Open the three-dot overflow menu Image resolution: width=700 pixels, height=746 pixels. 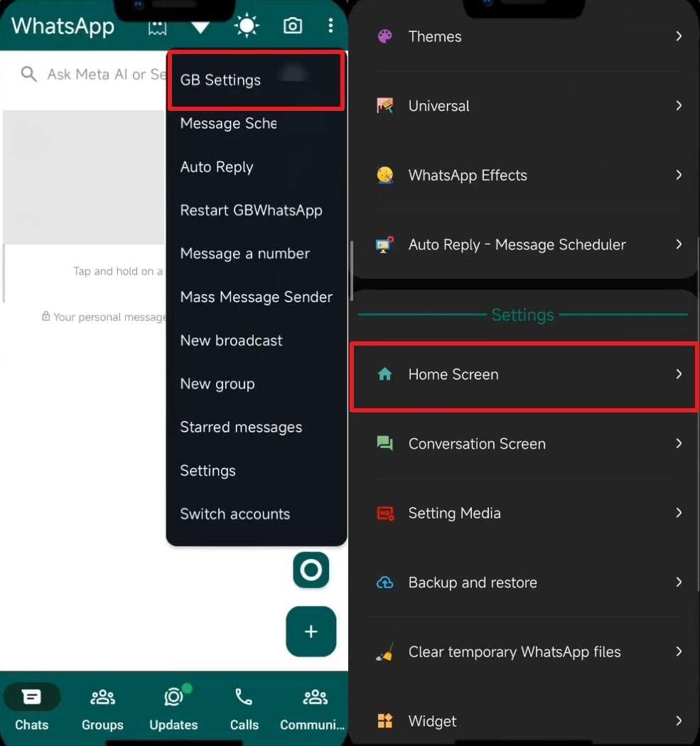pos(330,25)
